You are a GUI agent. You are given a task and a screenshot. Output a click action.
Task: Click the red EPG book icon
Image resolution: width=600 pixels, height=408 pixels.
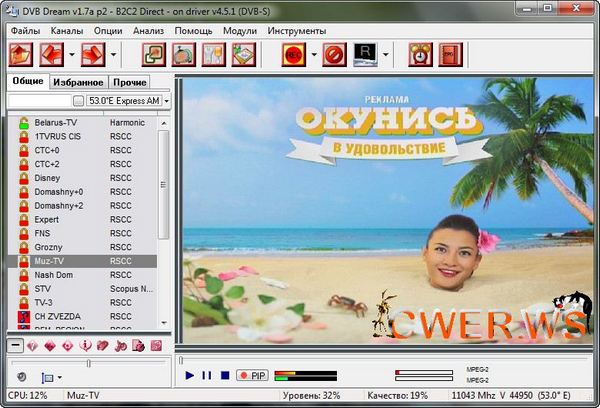[449, 53]
